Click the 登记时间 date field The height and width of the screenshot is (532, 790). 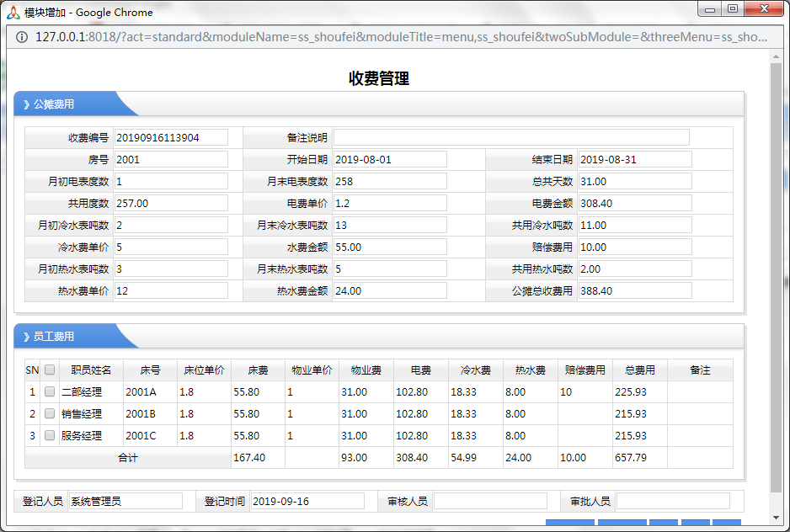coord(307,501)
